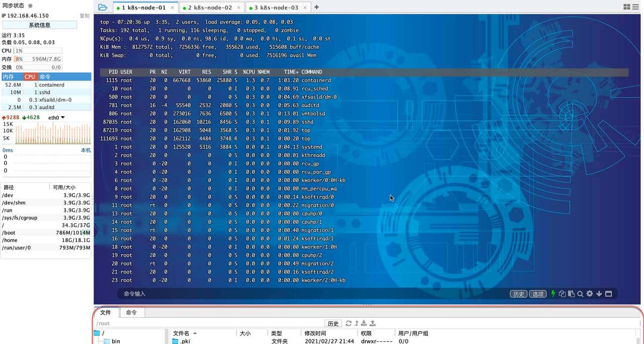Go to parent directory using the up-arrow icon

(357, 323)
